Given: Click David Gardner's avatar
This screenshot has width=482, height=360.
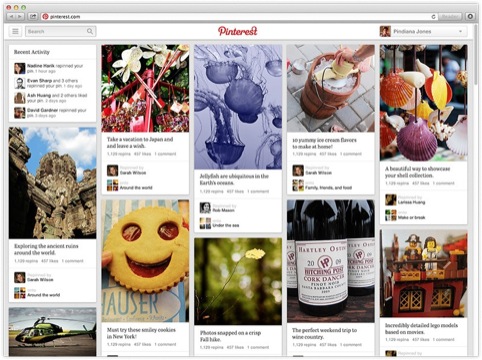Looking at the screenshot, I should pos(20,113).
